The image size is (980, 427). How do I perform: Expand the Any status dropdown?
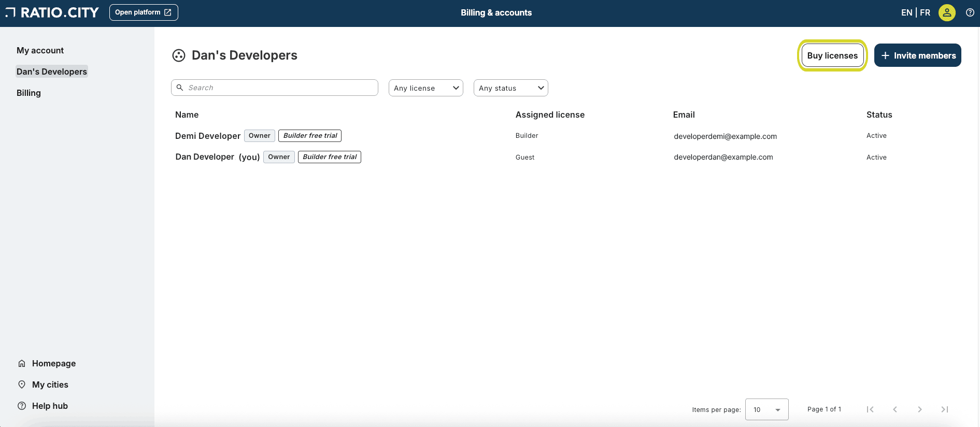point(511,88)
